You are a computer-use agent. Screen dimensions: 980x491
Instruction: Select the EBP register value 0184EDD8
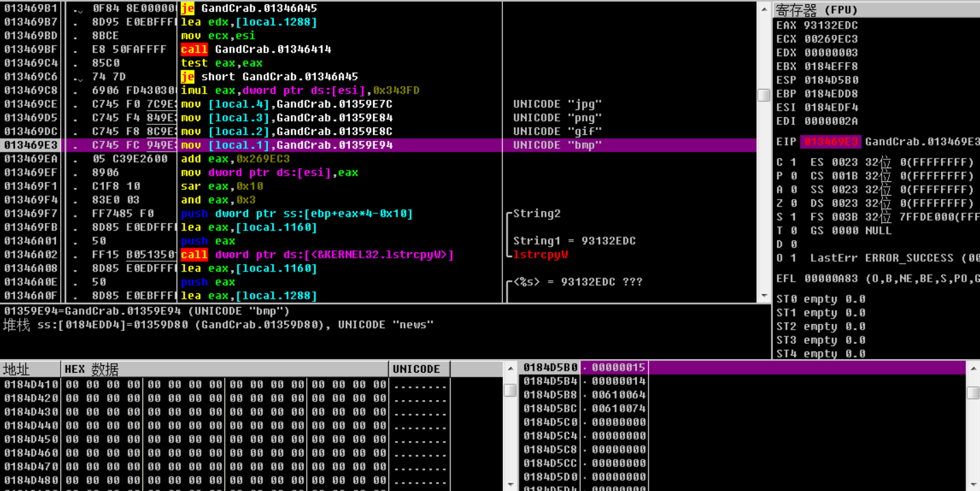(x=831, y=94)
